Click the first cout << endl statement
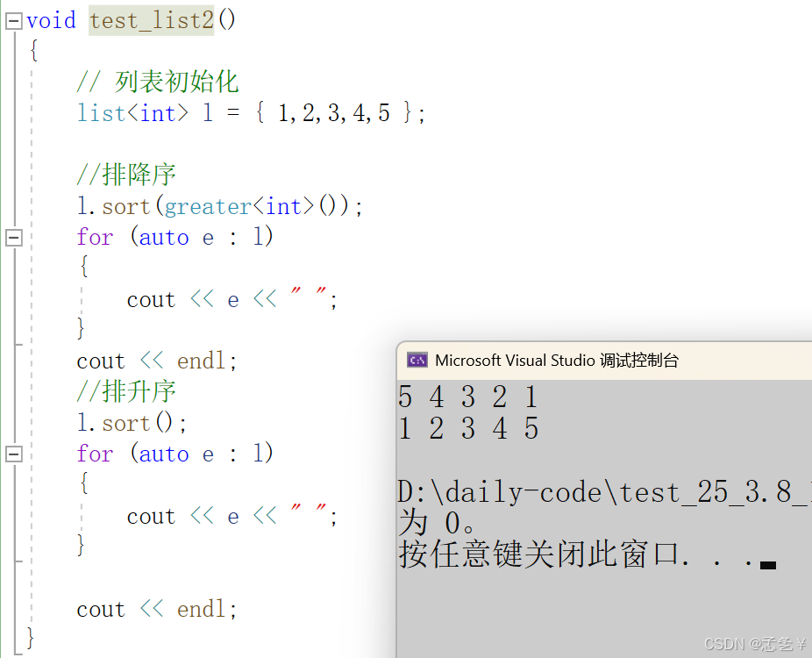812x658 pixels. coord(154,360)
